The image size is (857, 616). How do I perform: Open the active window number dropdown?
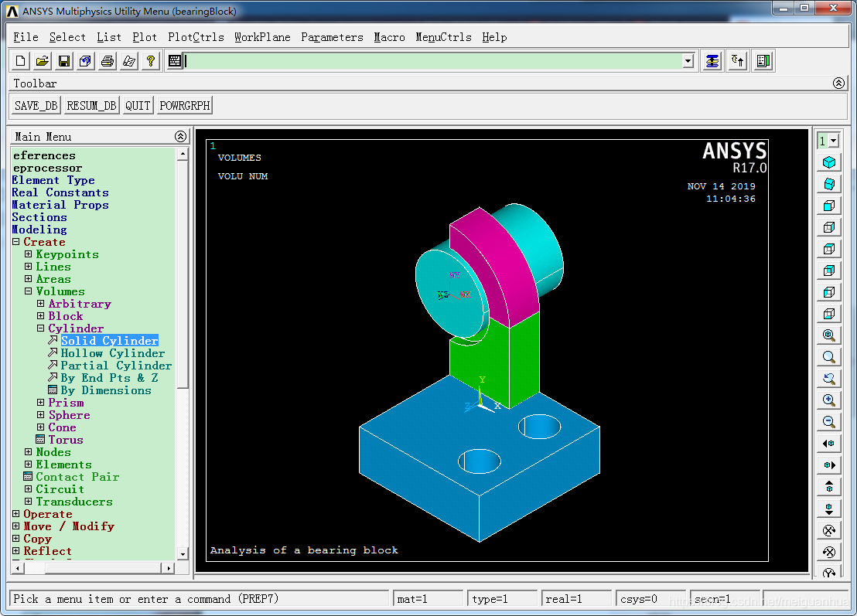[x=834, y=141]
